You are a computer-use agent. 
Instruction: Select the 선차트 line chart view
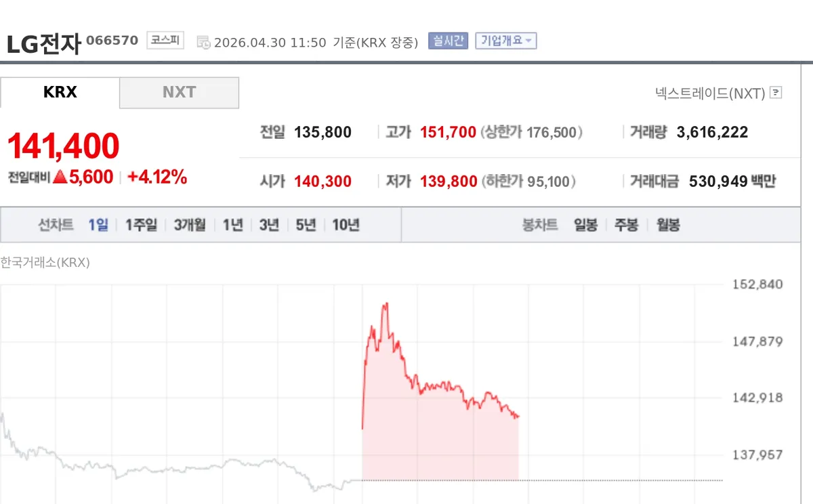point(56,224)
